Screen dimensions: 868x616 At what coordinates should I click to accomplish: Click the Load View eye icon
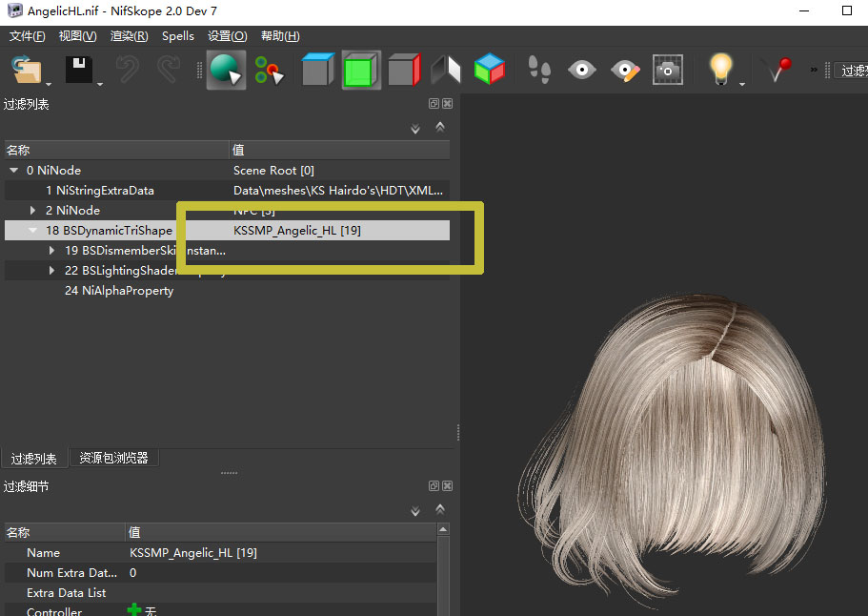pyautogui.click(x=582, y=70)
